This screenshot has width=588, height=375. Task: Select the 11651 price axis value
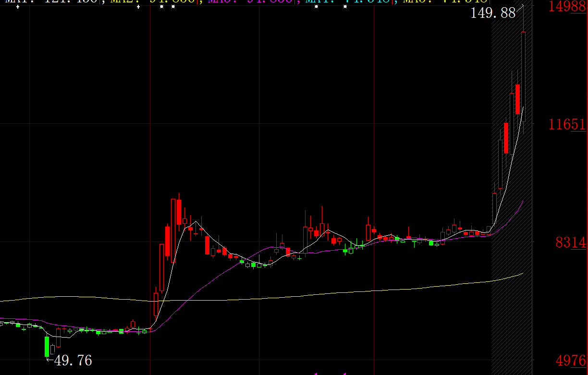point(568,125)
